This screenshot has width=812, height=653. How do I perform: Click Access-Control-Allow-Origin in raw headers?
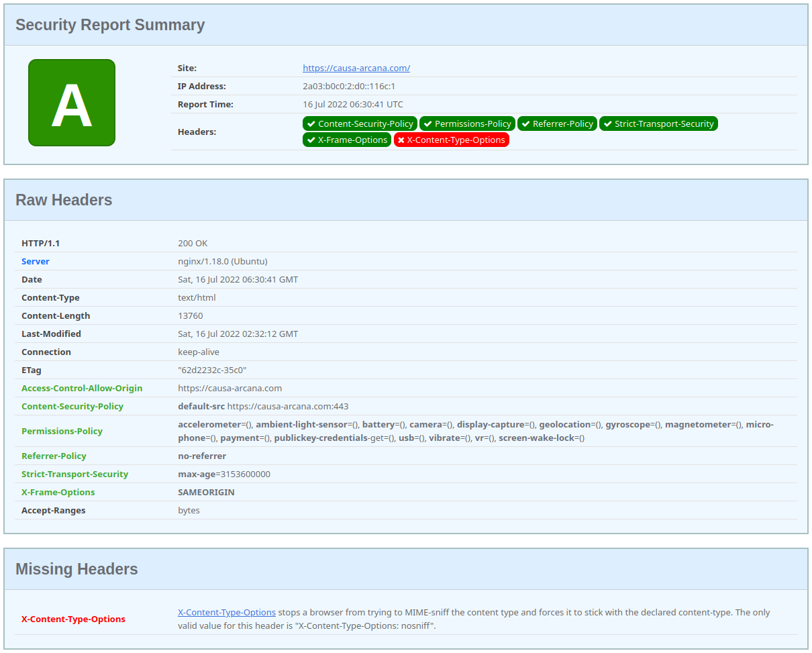pos(82,388)
